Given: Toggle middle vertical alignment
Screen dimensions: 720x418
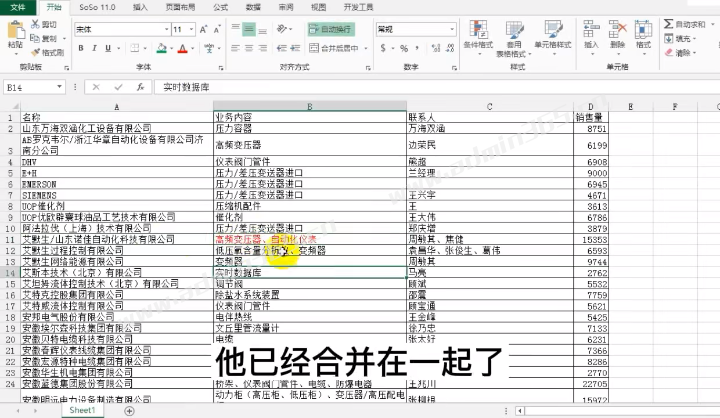Looking at the screenshot, I should pos(249,29).
